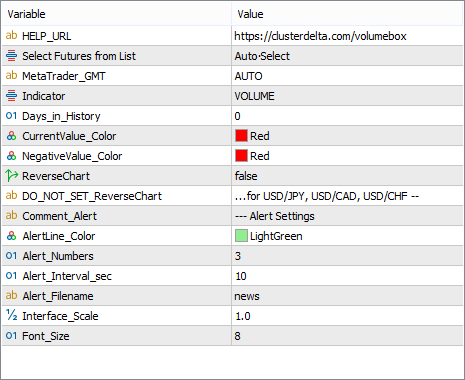Toggle the ReverseChart false value
The height and width of the screenshot is (380, 465).
[x=347, y=176]
